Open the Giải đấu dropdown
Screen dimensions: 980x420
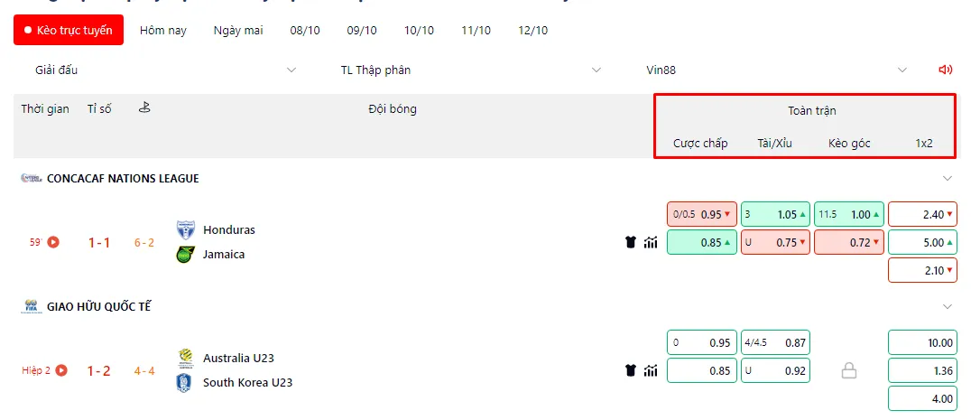165,70
